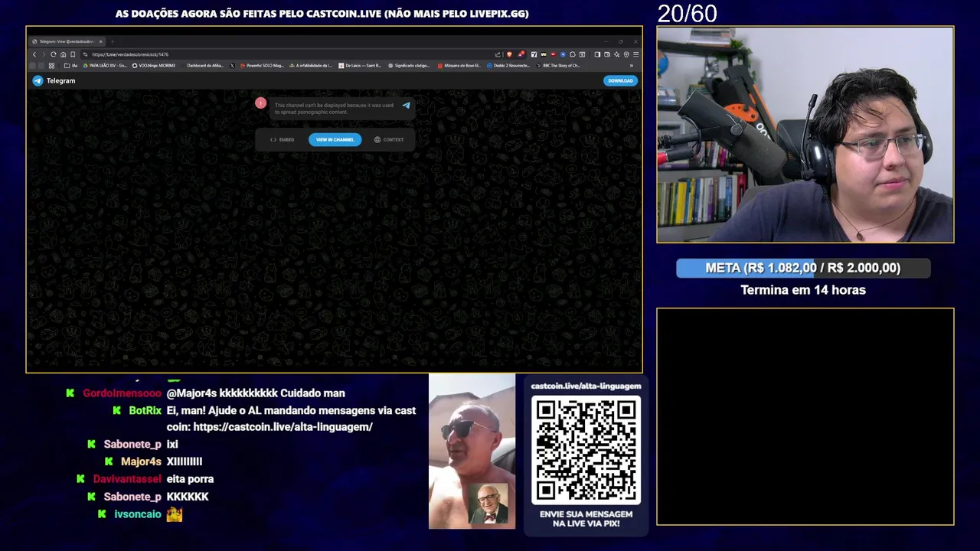
Task: Click Major4s username in chat
Action: 141,461
